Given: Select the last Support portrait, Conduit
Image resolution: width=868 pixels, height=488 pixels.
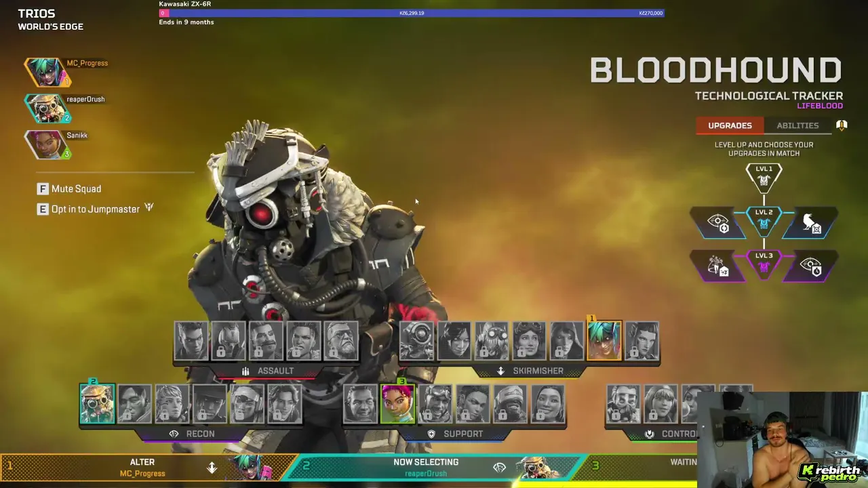Looking at the screenshot, I should (x=547, y=404).
